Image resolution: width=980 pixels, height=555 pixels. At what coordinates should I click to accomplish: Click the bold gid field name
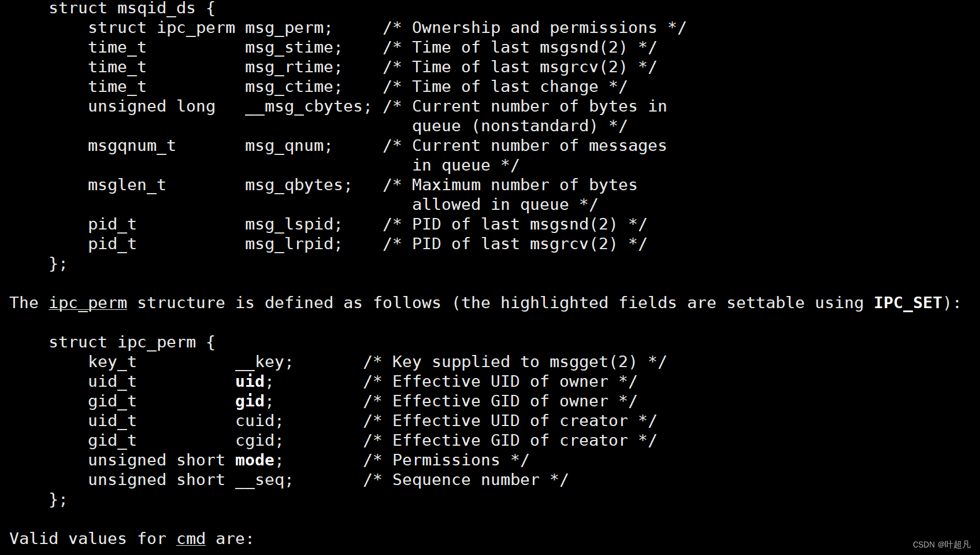250,401
